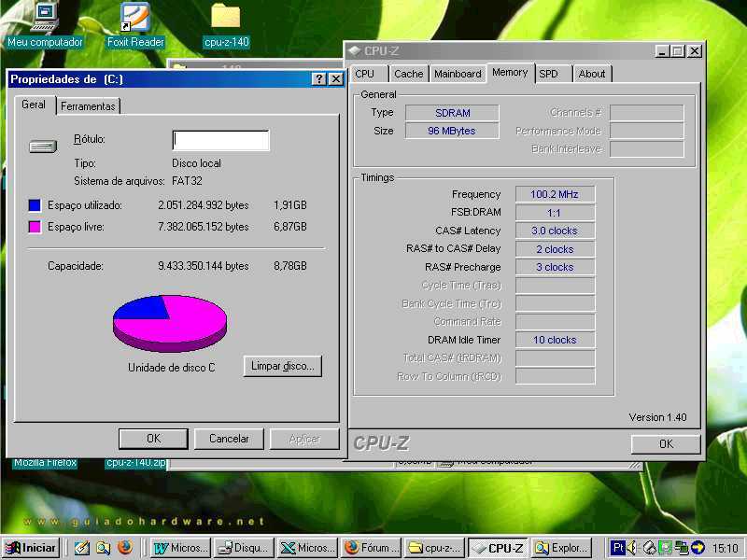747x560 pixels.
Task: Click the 15:10 system clock
Action: [x=726, y=548]
